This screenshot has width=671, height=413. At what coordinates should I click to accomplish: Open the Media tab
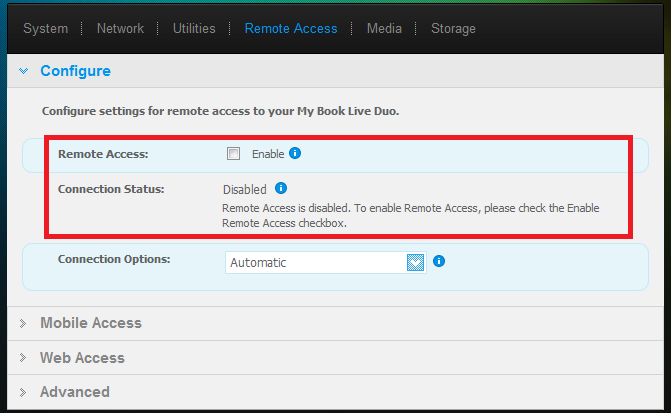click(x=384, y=28)
